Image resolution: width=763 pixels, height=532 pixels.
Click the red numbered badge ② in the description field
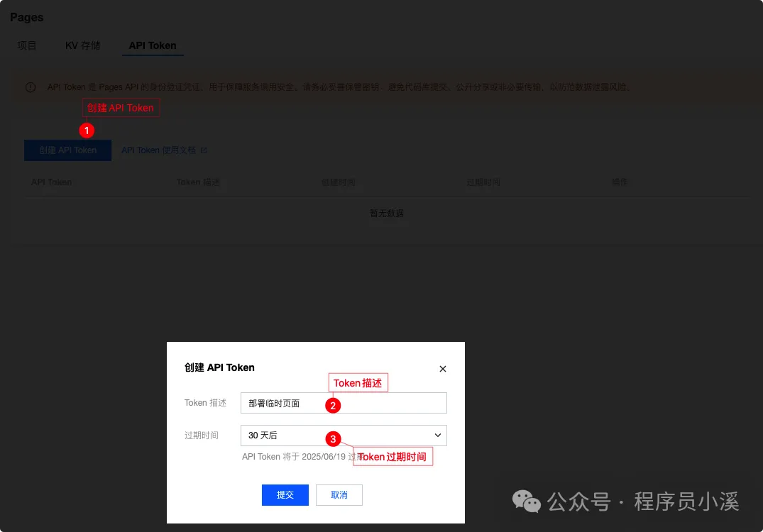(x=332, y=405)
